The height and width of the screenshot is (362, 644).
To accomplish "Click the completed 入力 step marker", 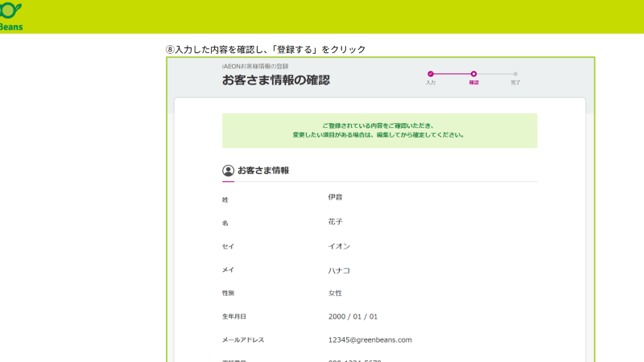I will point(431,74).
